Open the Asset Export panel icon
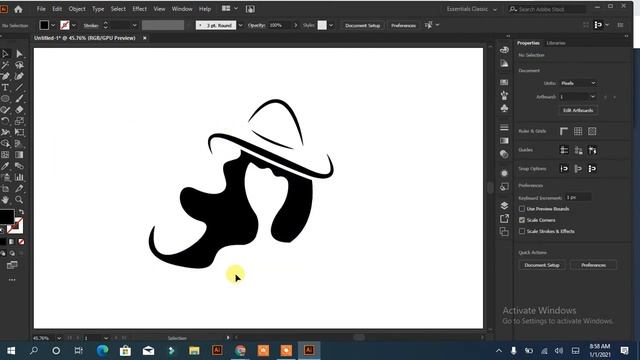This screenshot has width=640, height=360. click(x=504, y=219)
